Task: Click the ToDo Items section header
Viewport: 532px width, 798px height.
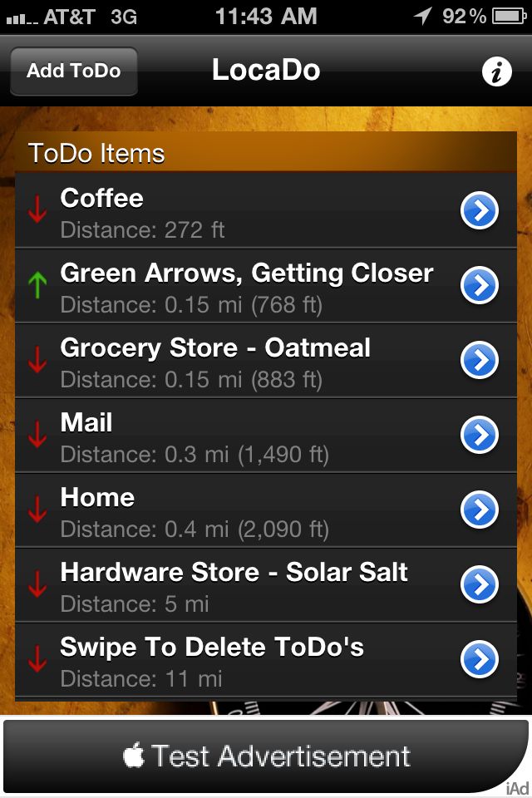Action: (x=266, y=152)
